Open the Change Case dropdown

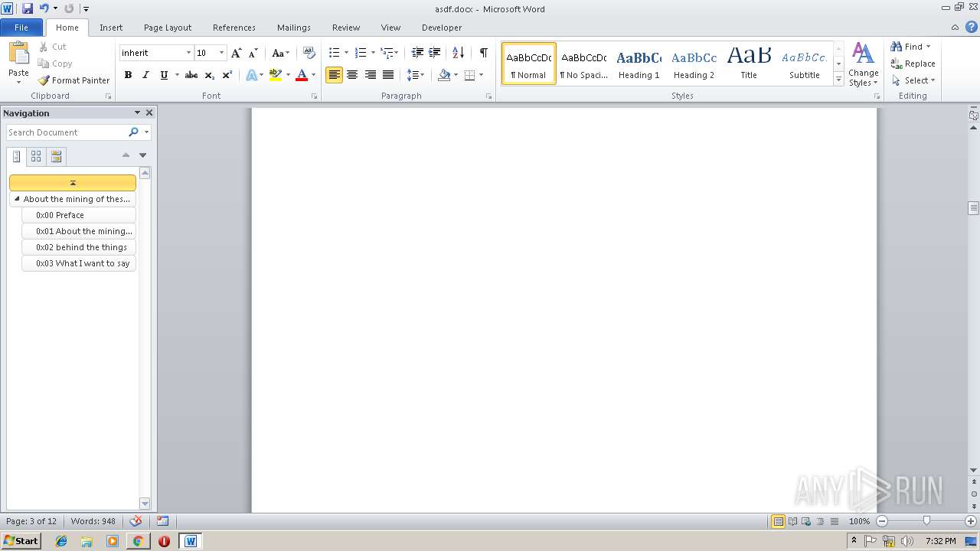(x=280, y=53)
